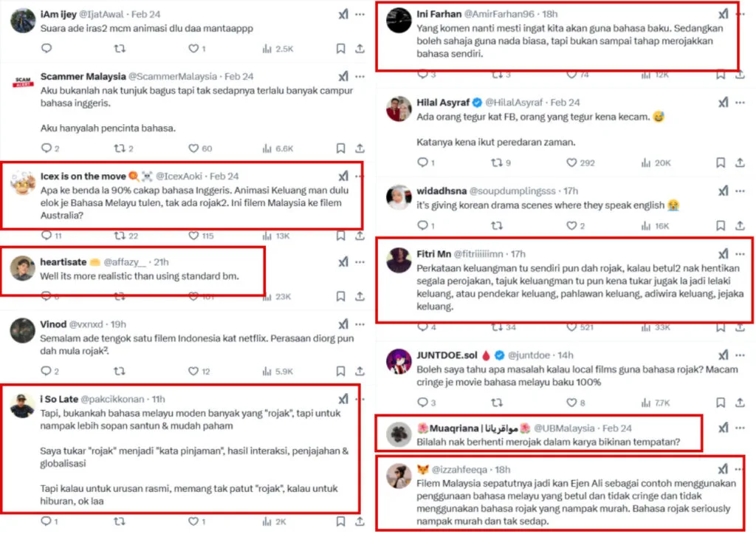Reply to JUNTDOE.sol's tweet
The width and height of the screenshot is (756, 534).
coord(422,403)
